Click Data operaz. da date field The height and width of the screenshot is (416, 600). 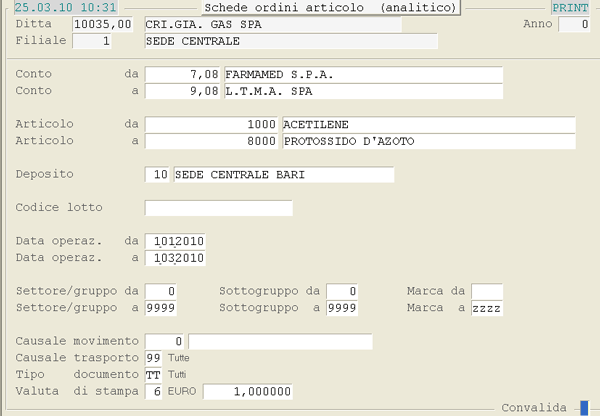coord(175,241)
